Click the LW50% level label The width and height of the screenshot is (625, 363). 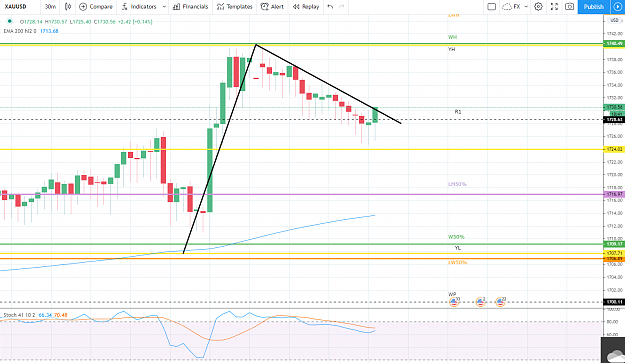pos(457,263)
